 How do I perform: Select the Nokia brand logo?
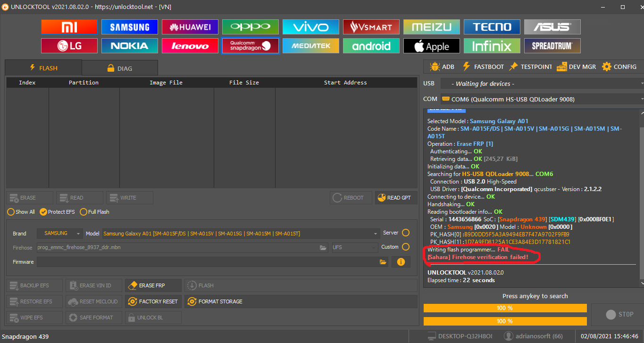coord(130,46)
